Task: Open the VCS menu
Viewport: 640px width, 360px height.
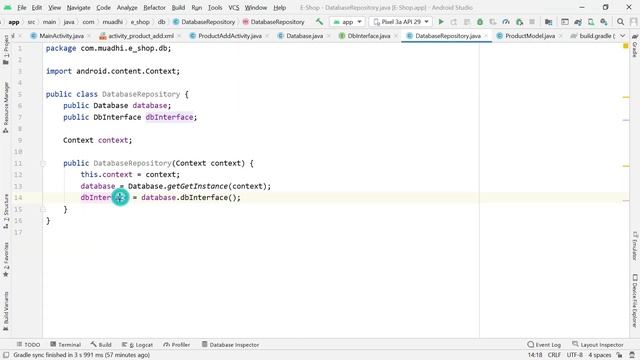Action: (233, 7)
